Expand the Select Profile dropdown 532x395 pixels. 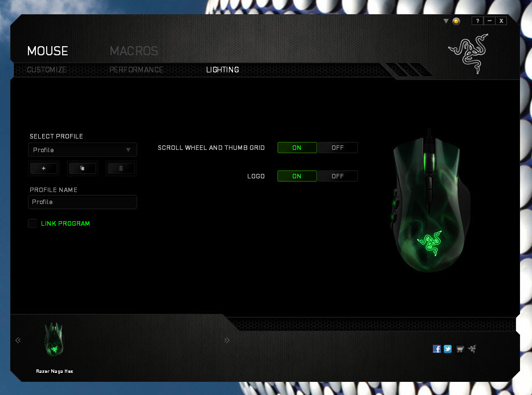pos(83,150)
